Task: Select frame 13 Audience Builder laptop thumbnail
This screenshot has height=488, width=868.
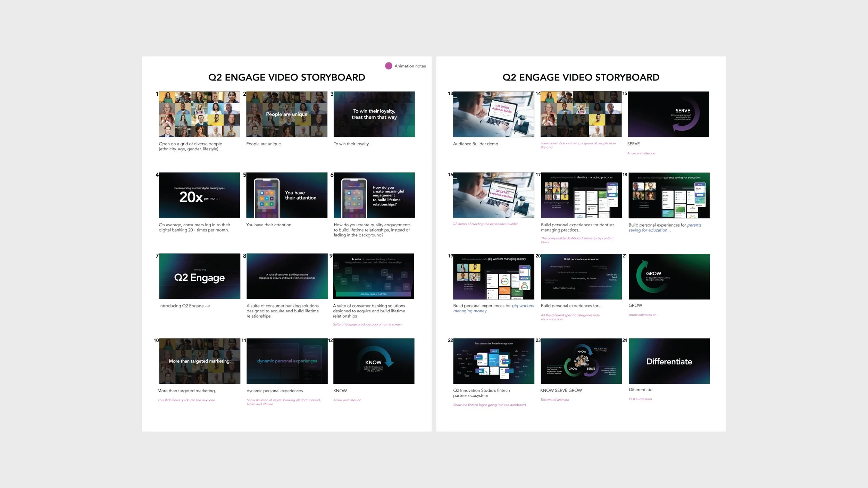Action: click(x=494, y=114)
